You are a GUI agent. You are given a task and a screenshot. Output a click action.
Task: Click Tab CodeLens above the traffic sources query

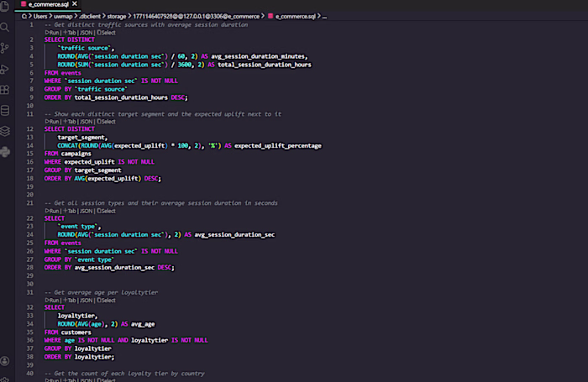70,33
